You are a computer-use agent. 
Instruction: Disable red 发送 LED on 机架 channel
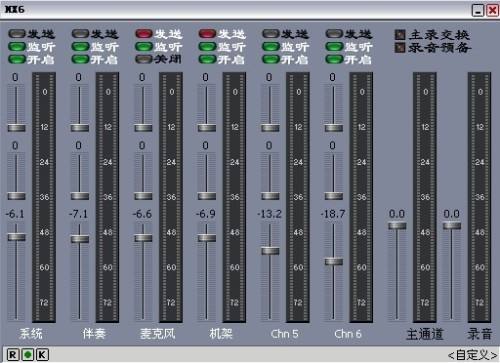(207, 34)
